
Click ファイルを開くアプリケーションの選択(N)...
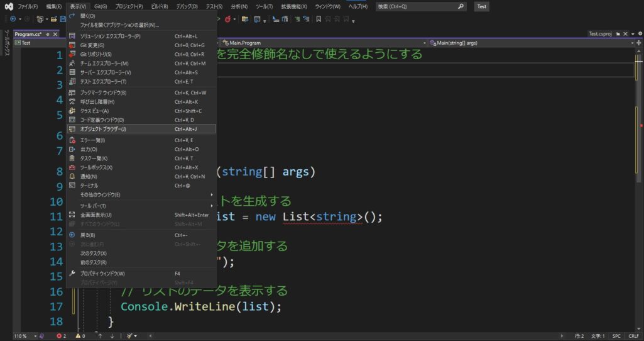141,25
